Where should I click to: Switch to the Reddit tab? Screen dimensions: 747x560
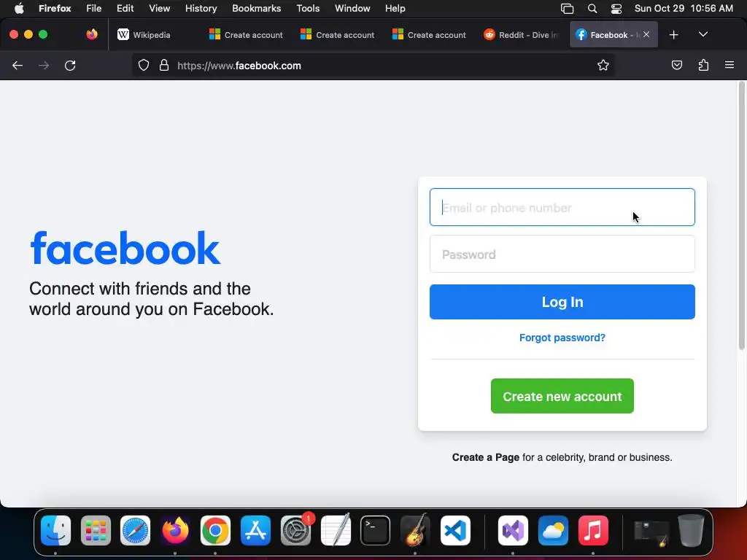[522, 35]
